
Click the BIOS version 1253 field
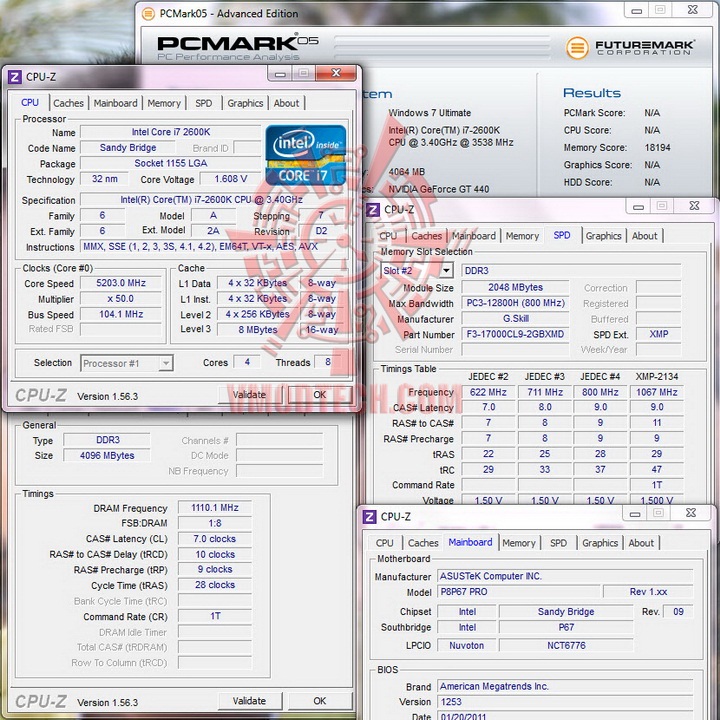click(565, 702)
